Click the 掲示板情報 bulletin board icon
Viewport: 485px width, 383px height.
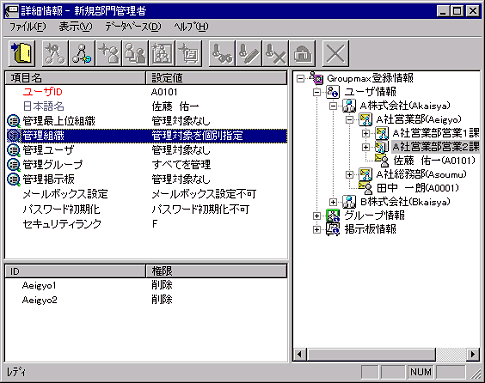coord(333,229)
